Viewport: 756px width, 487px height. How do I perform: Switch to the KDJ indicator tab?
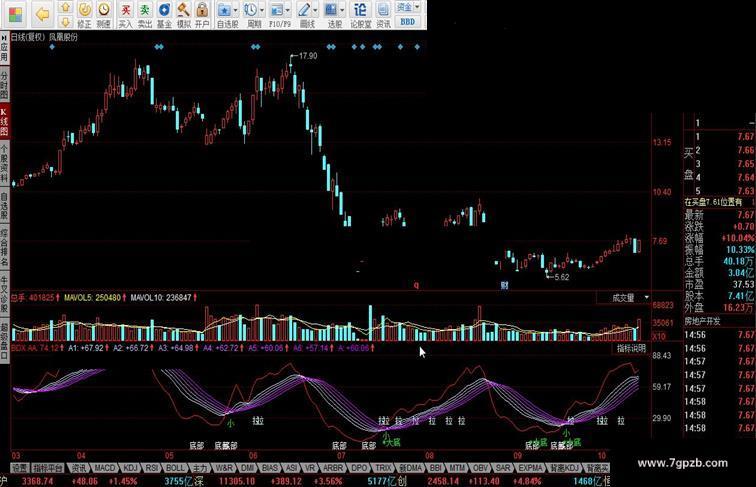(130, 468)
